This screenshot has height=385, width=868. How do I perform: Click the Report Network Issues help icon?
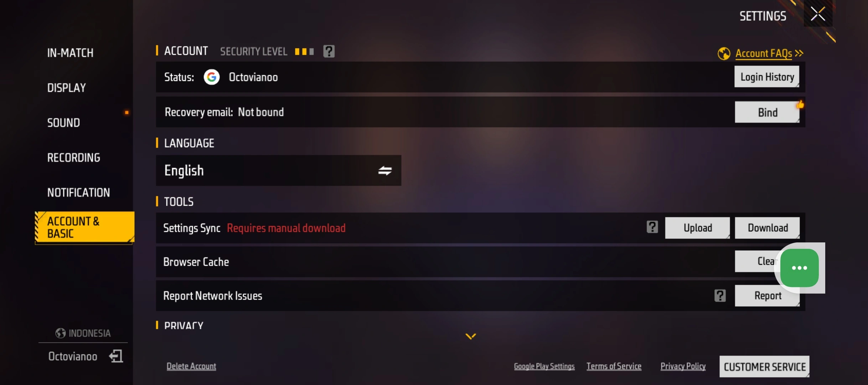(x=720, y=296)
